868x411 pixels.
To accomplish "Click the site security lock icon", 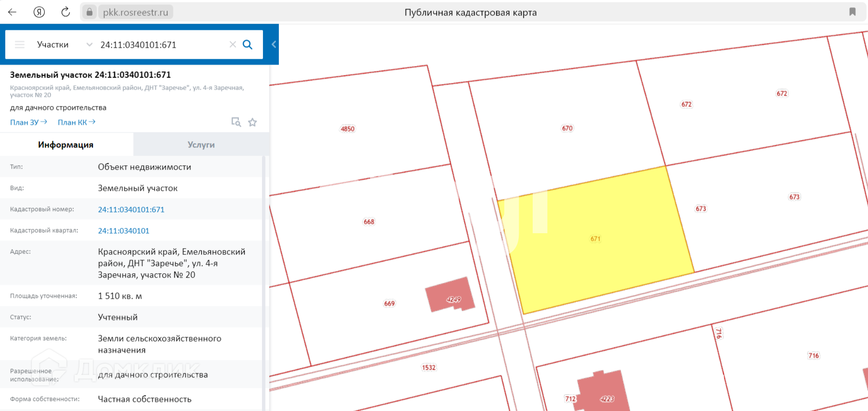I will (89, 12).
